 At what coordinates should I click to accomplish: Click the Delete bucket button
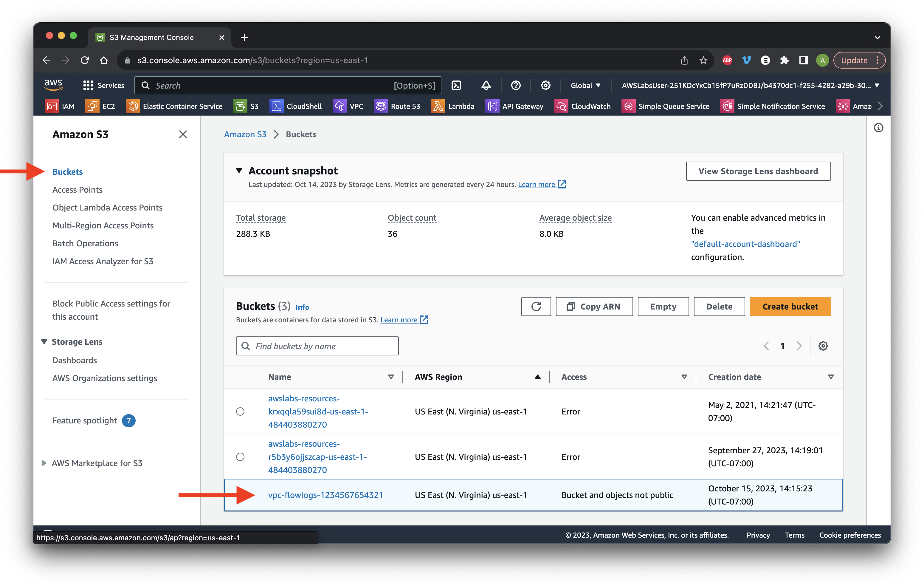pyautogui.click(x=719, y=306)
